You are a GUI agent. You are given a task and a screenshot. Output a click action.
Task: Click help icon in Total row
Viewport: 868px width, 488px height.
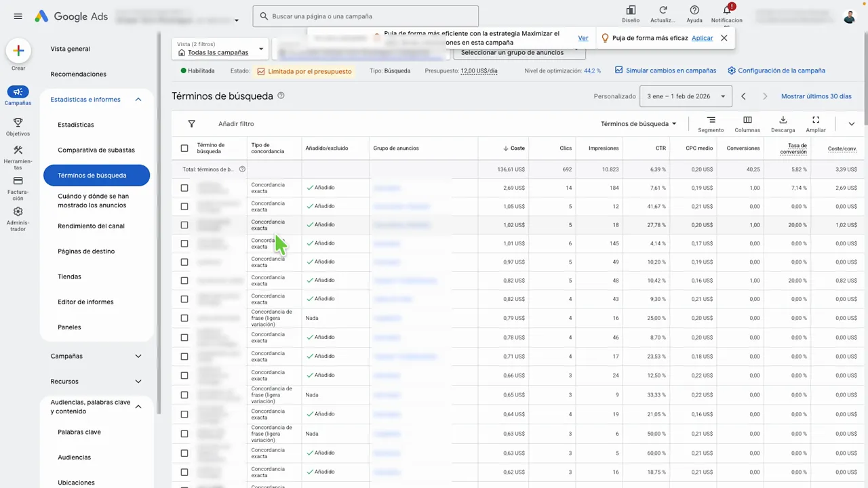242,169
